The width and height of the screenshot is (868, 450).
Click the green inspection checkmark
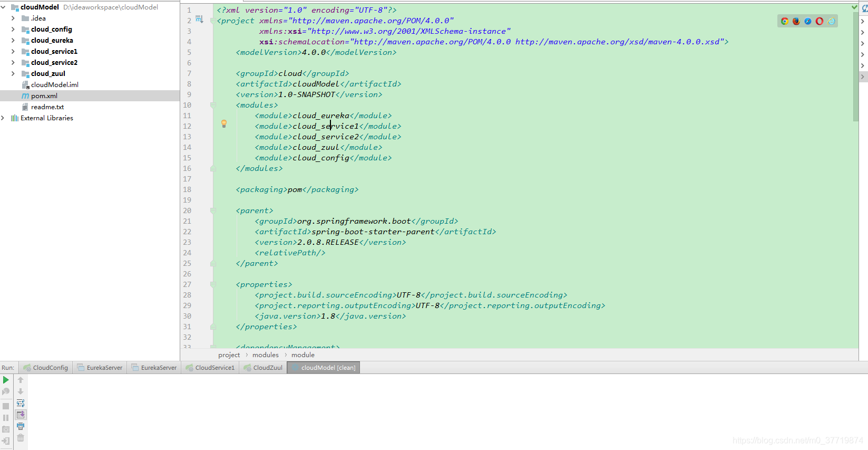854,7
